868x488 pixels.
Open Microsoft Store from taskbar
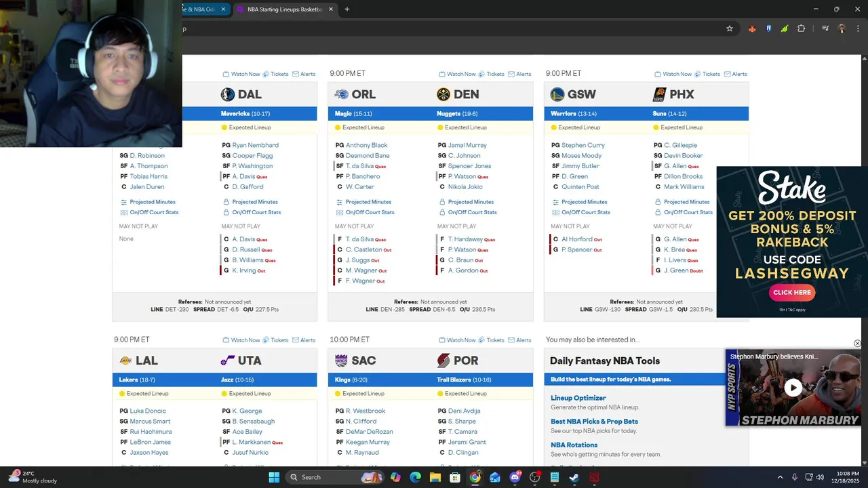[x=455, y=477]
